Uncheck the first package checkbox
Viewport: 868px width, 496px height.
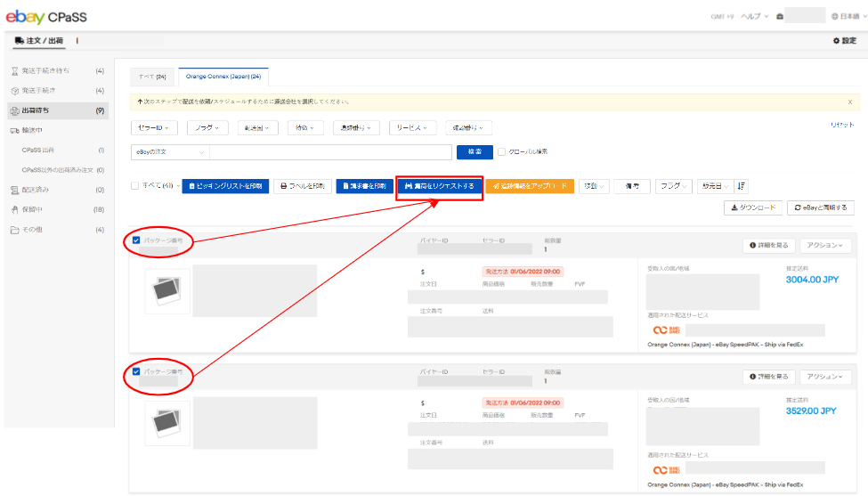tap(136, 240)
